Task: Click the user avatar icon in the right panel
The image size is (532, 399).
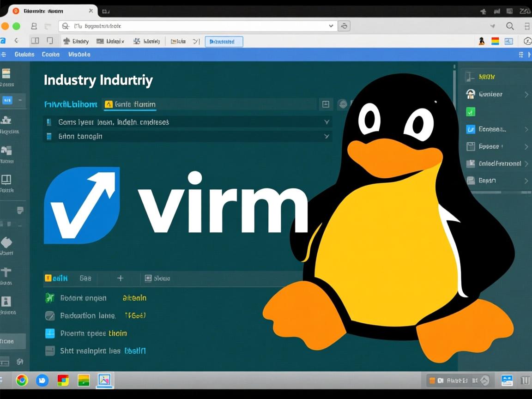Action: tap(470, 94)
